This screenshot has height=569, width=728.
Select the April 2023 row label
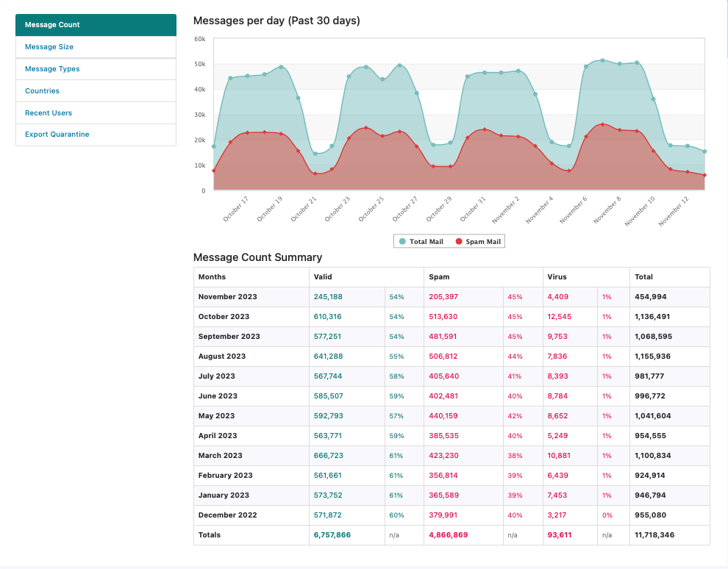tap(218, 436)
